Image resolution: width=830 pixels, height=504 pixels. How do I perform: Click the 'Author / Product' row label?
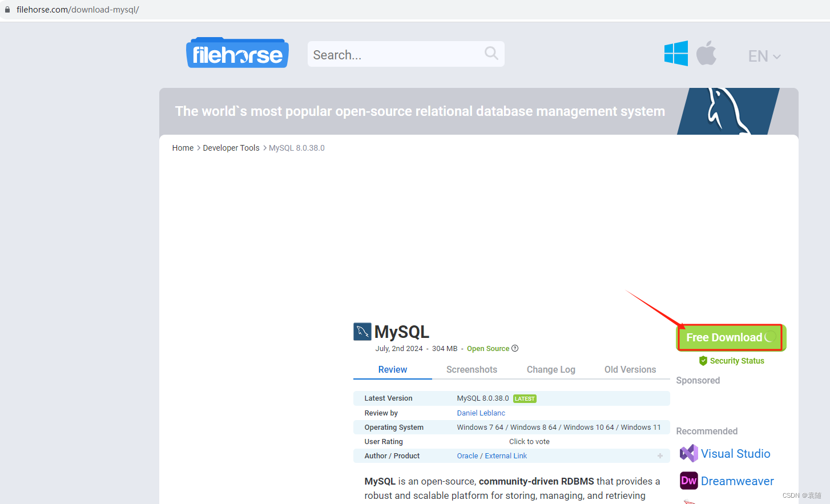pyautogui.click(x=392, y=456)
